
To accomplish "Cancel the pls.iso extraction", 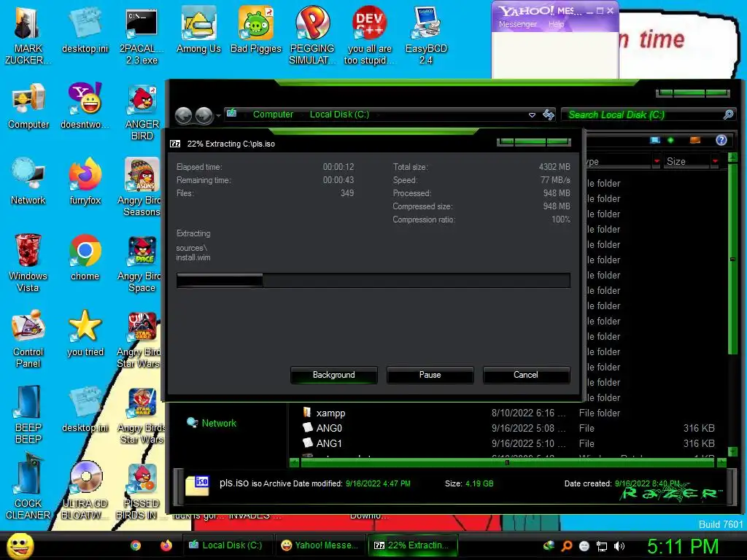I will pos(526,375).
